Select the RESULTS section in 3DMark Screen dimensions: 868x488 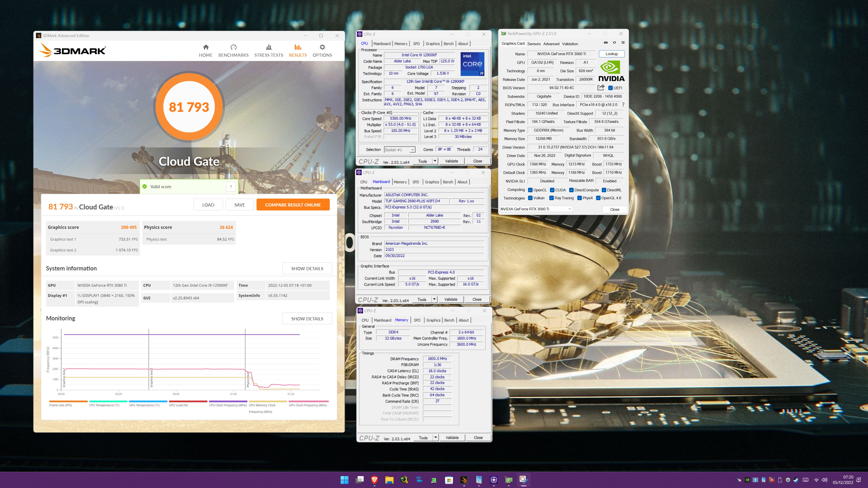pyautogui.click(x=297, y=51)
